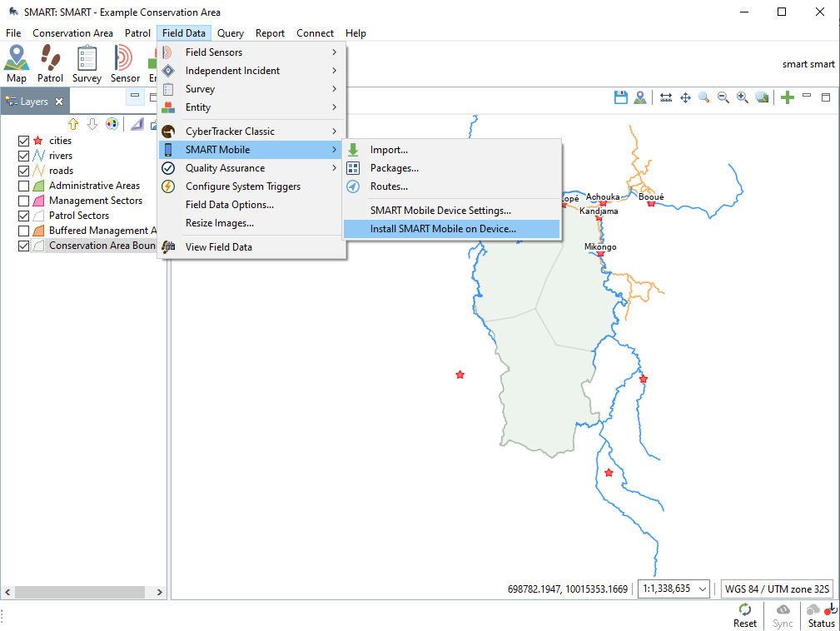Click the Patrol toolbar icon

[50, 63]
